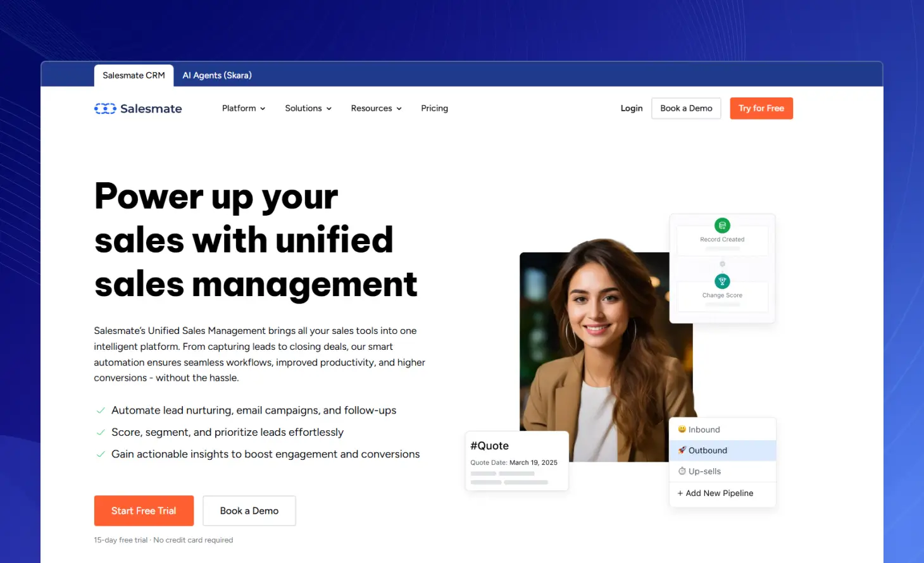The height and width of the screenshot is (563, 924).
Task: Open the Pricing page
Action: tap(434, 108)
